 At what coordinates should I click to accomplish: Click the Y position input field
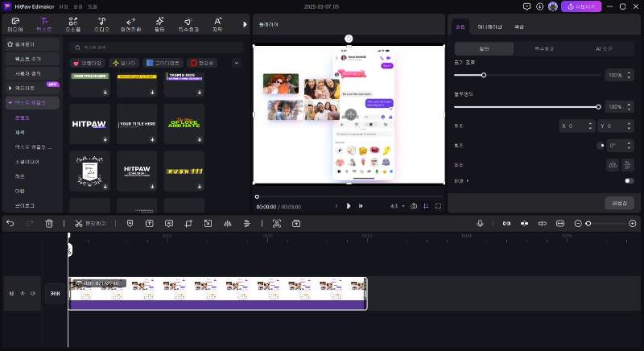point(615,126)
